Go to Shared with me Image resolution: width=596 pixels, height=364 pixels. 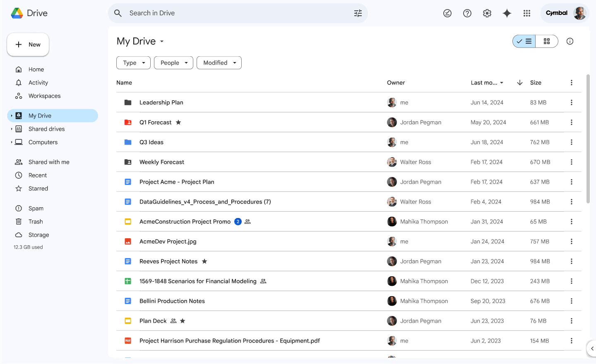[49, 162]
